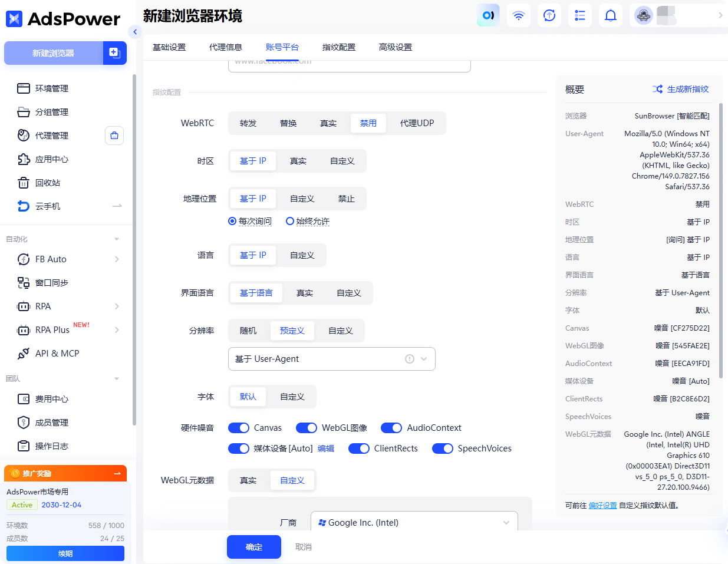Click the info icon in resolution dropdown
This screenshot has width=728, height=564.
tap(410, 359)
